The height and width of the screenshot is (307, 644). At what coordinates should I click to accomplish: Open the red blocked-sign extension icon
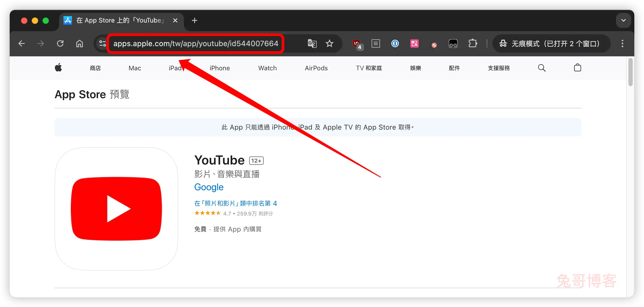pos(434,45)
